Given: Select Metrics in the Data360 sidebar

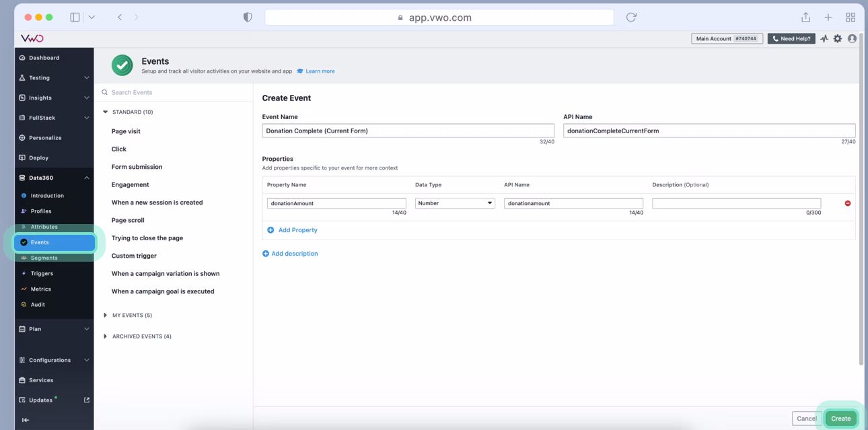Looking at the screenshot, I should (x=40, y=289).
